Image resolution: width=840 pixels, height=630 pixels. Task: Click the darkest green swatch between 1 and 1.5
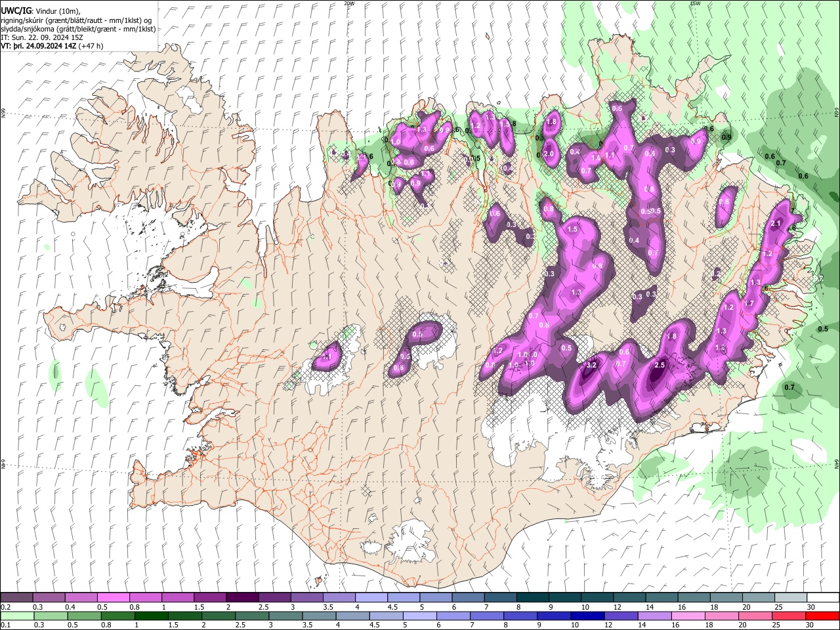[x=152, y=616]
